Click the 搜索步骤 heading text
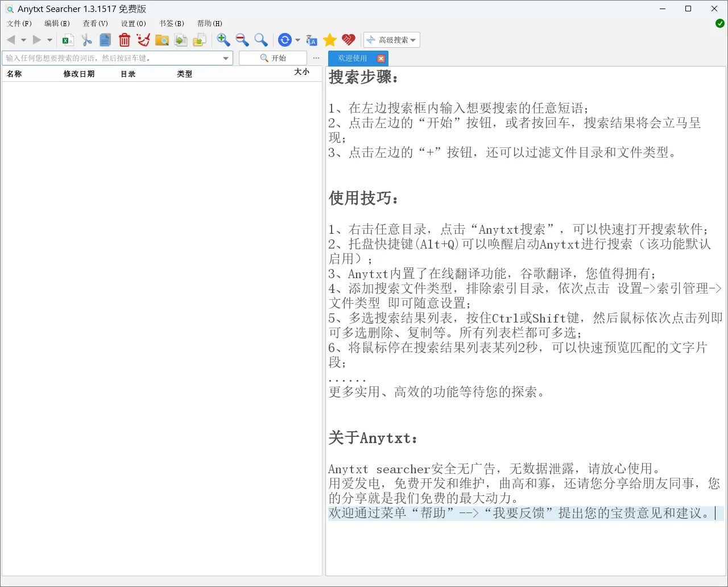This screenshot has width=728, height=587. (363, 77)
